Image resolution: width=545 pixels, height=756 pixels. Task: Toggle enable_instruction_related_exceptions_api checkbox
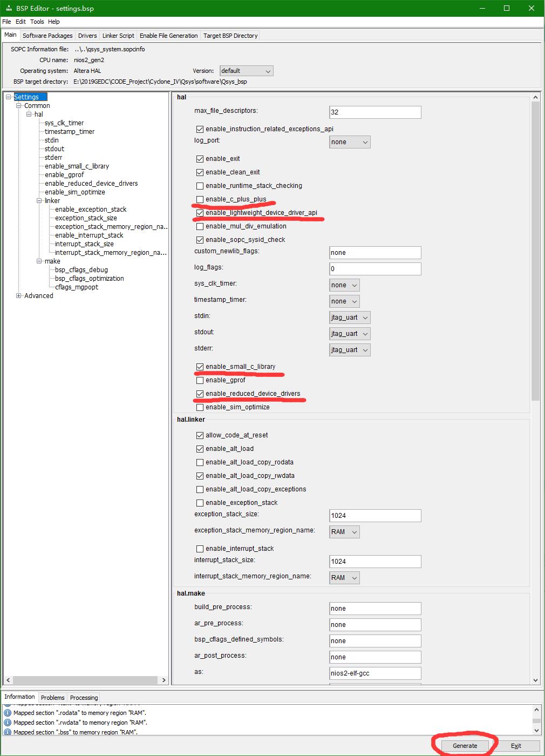click(x=200, y=129)
